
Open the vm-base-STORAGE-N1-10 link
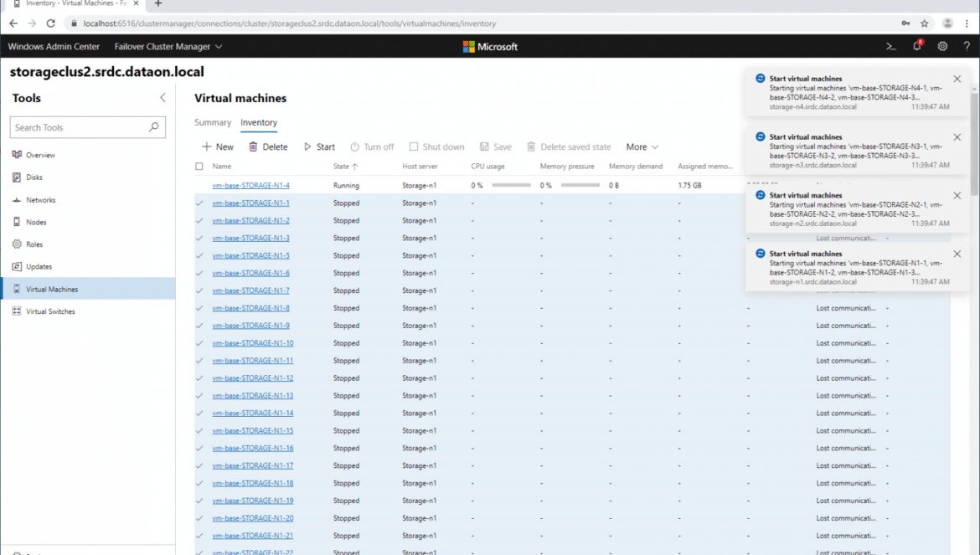point(252,342)
